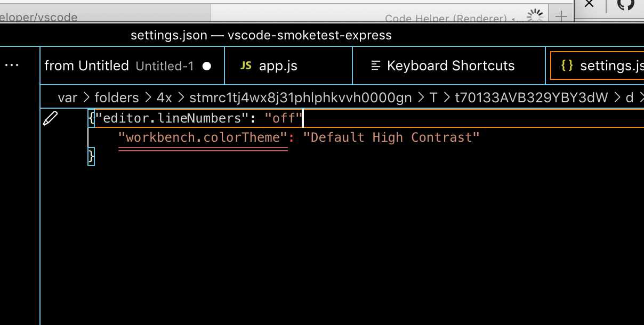Image resolution: width=644 pixels, height=325 pixels.
Task: Click the JS icon on app.js tab
Action: 246,66
